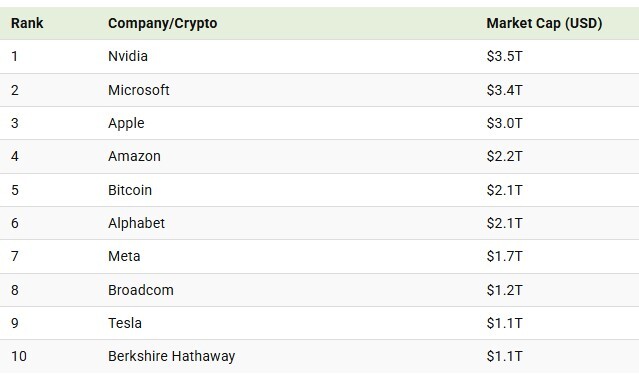Click Apple's $3.0T market cap value

point(504,123)
